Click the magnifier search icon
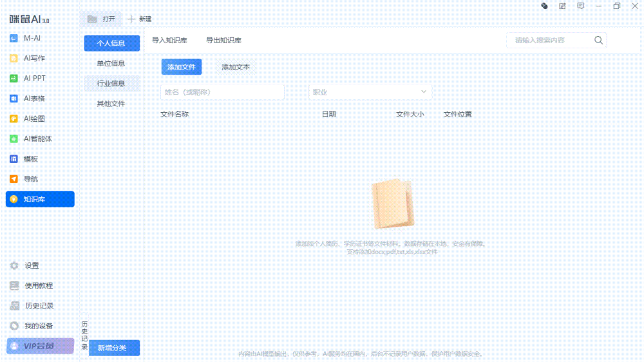Viewport: 644px width, 362px height. pyautogui.click(x=598, y=41)
